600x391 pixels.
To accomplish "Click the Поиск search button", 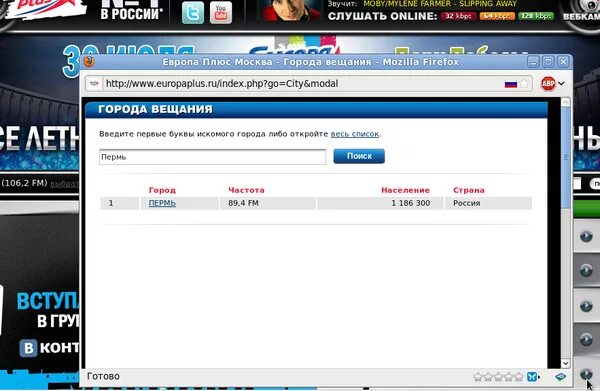I will pos(359,156).
